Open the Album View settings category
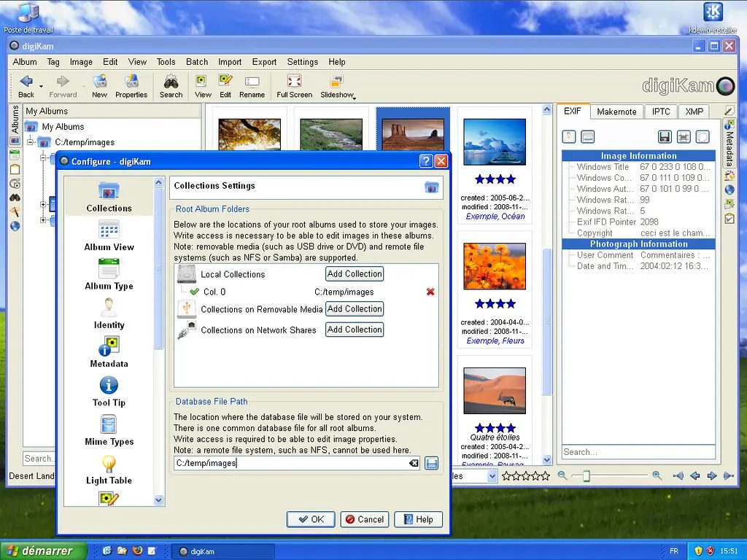This screenshot has width=747, height=560. tap(108, 236)
